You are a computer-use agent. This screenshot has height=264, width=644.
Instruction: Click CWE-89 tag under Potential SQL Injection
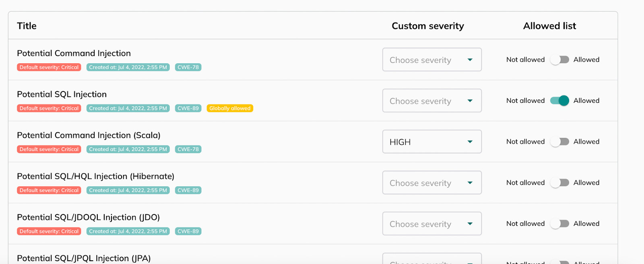point(188,108)
